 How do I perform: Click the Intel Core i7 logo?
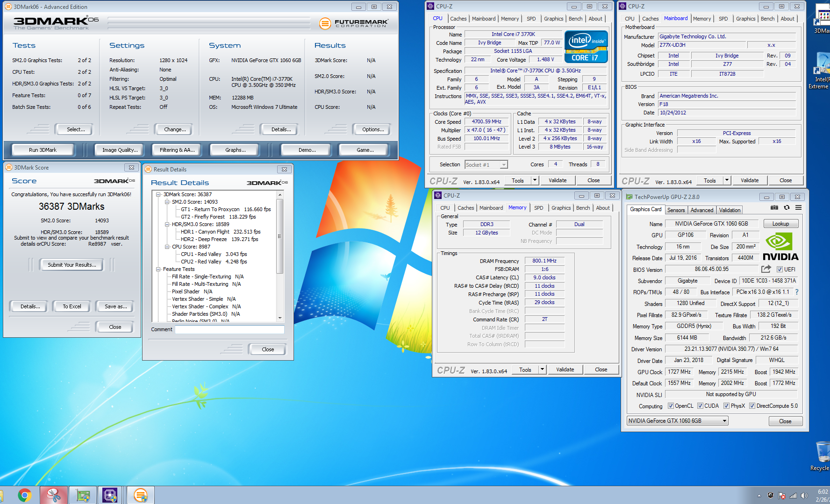(x=586, y=47)
